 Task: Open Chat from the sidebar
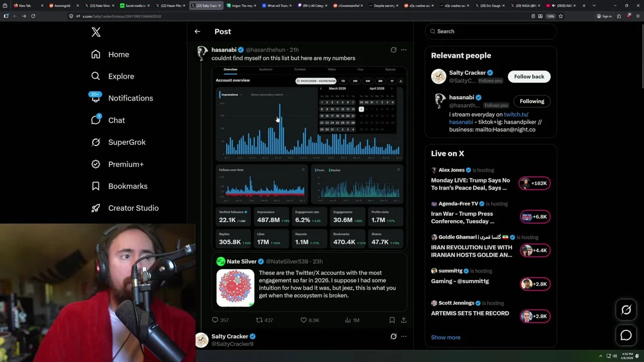coord(108,120)
